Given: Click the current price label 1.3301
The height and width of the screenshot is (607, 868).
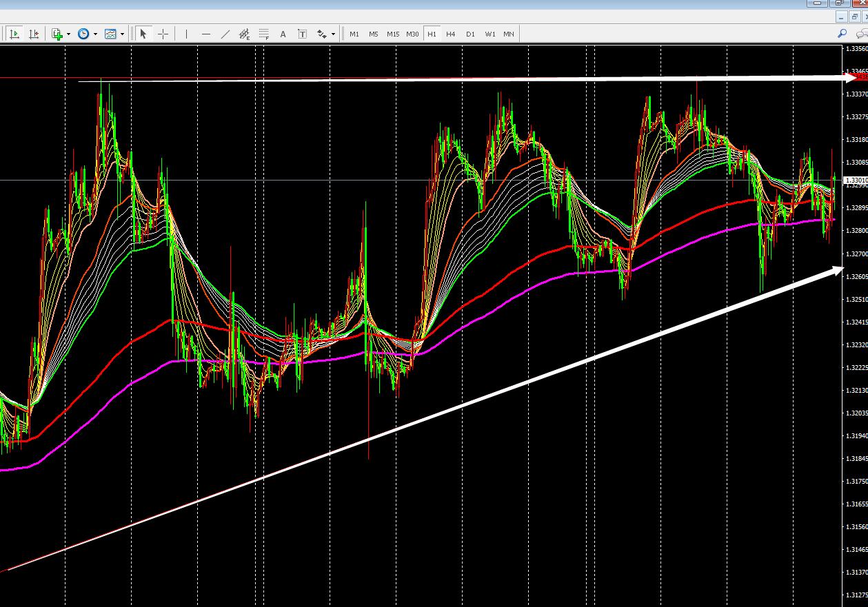Looking at the screenshot, I should coord(856,180).
